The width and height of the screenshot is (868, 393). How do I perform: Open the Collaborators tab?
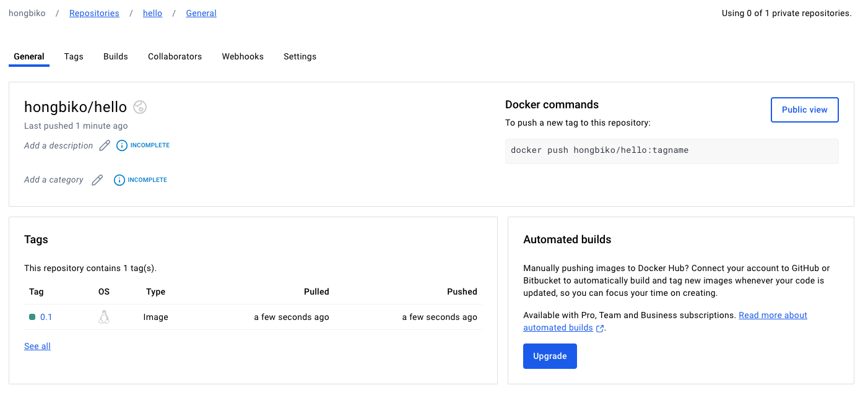click(x=175, y=56)
